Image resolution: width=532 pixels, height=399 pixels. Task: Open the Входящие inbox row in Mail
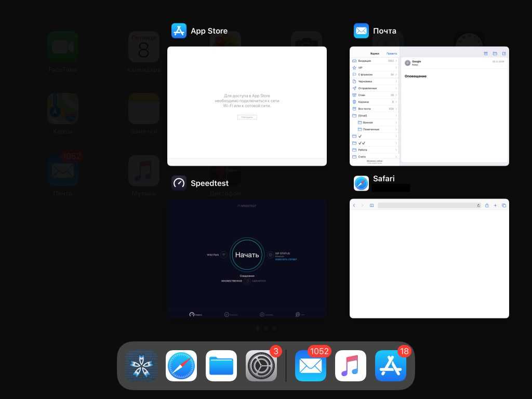375,61
